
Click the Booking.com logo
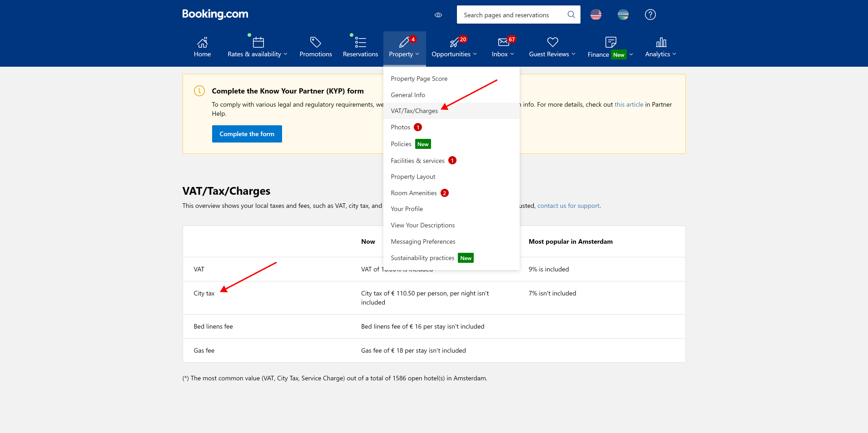click(x=215, y=14)
